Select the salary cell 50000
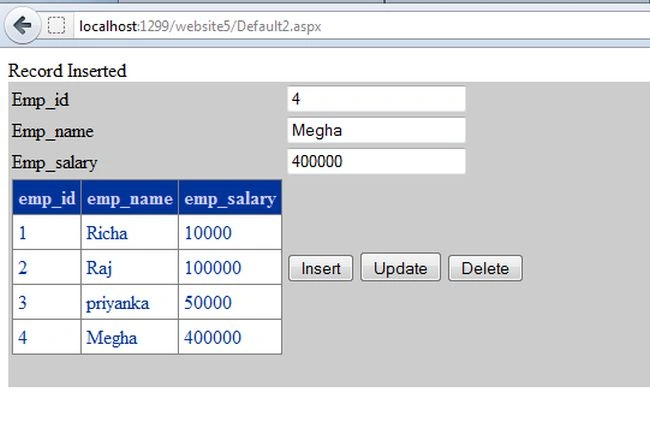The width and height of the screenshot is (650, 446). click(x=230, y=302)
